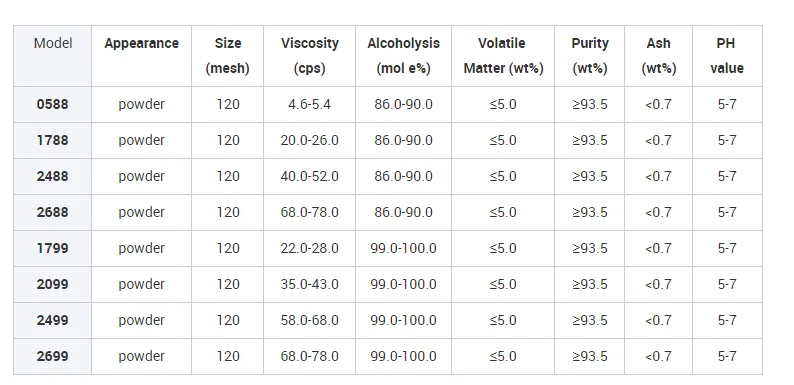Select the 35.0-43.0 viscosity value

[x=309, y=284]
